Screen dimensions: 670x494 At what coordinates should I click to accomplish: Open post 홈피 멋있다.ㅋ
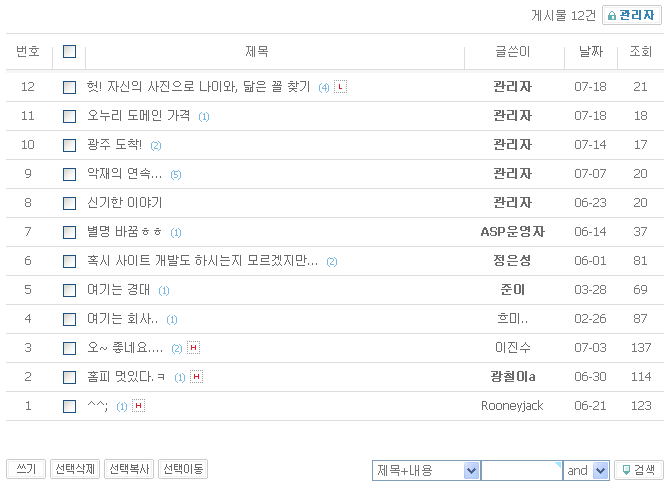click(126, 377)
